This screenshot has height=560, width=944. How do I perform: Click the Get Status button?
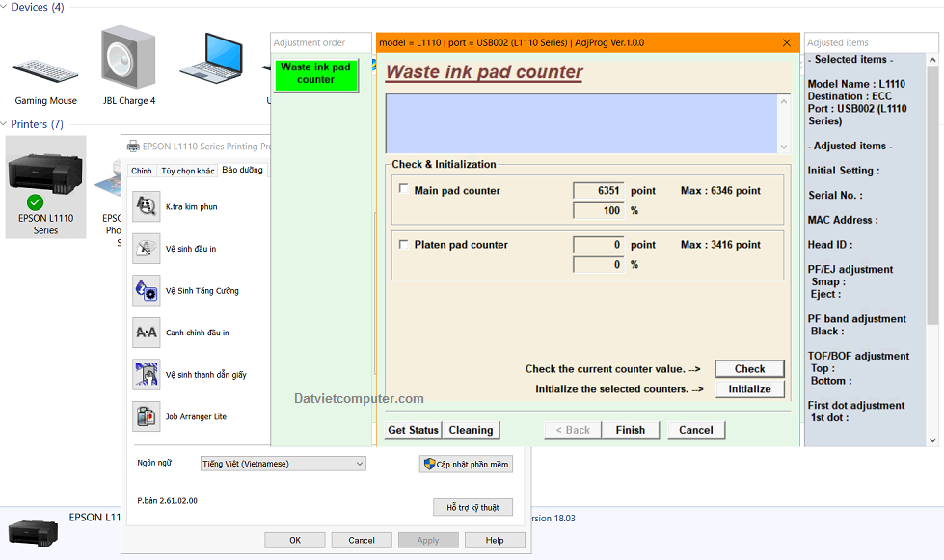pyautogui.click(x=413, y=430)
